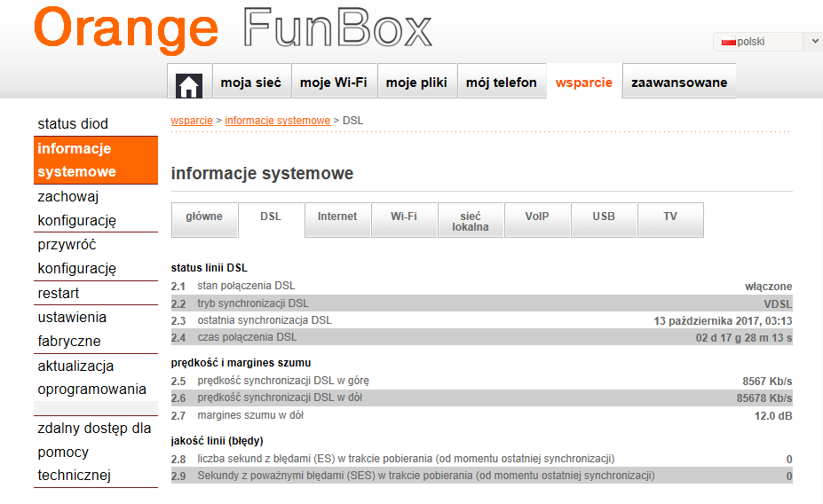This screenshot has height=504, width=823.
Task: Click the connection time 02 d 17 g value
Action: point(744,338)
